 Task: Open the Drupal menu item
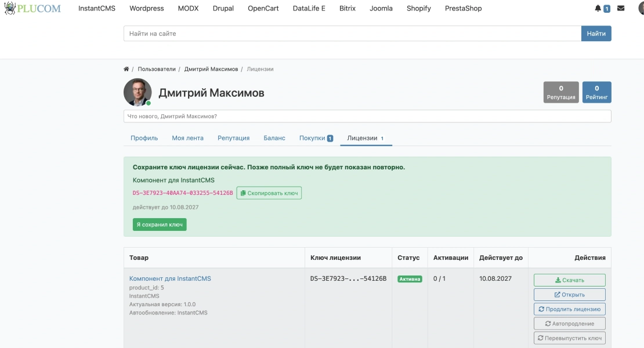[223, 8]
